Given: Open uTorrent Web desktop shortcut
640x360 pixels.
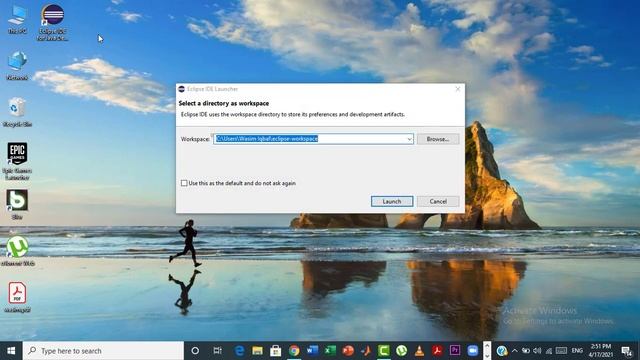Looking at the screenshot, I should pos(17,251).
